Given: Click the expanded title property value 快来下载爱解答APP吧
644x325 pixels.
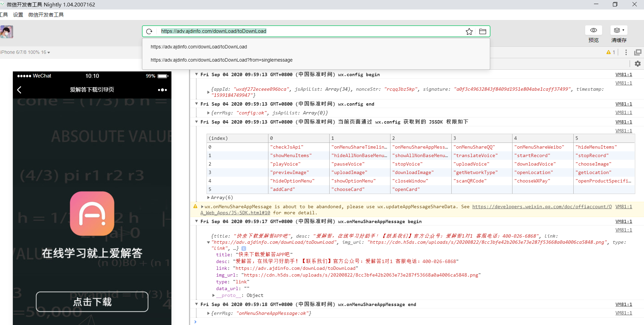Looking at the screenshot, I should click(264, 255).
